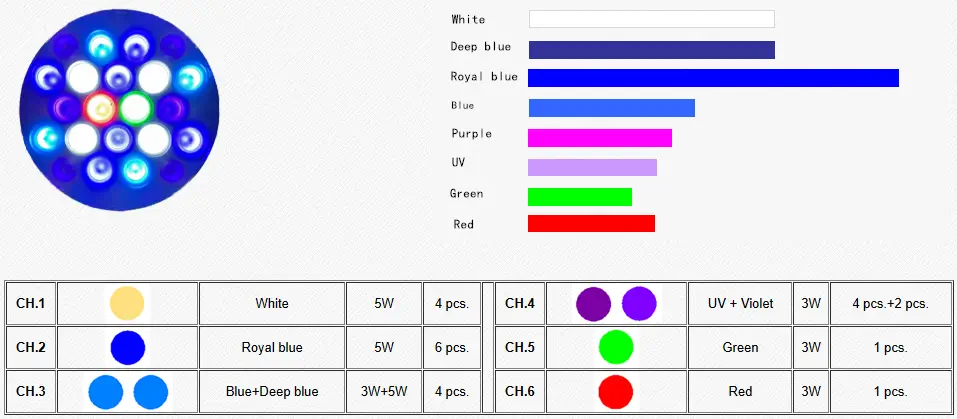Click the Blue+Deep blue table cell
Viewport: 957px width, 419px height.
coord(272,391)
